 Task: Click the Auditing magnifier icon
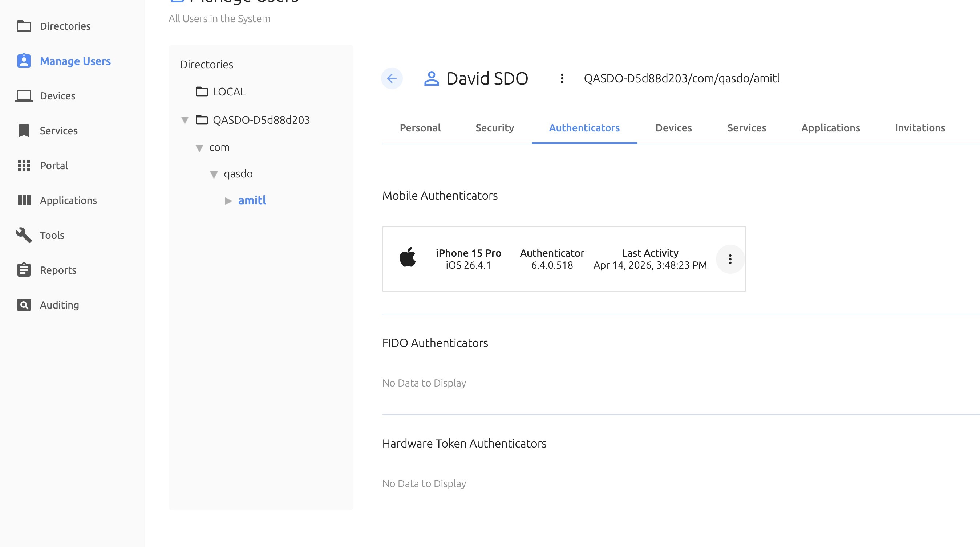pyautogui.click(x=24, y=305)
